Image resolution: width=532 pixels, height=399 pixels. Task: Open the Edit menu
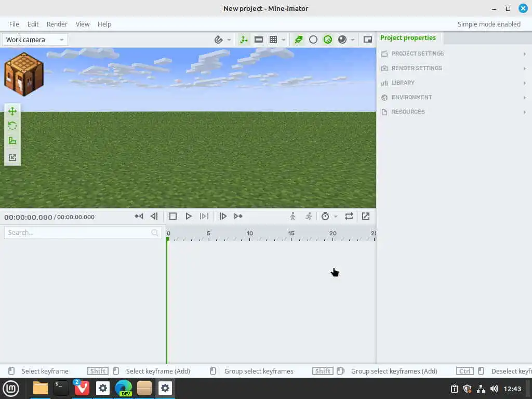pyautogui.click(x=33, y=24)
